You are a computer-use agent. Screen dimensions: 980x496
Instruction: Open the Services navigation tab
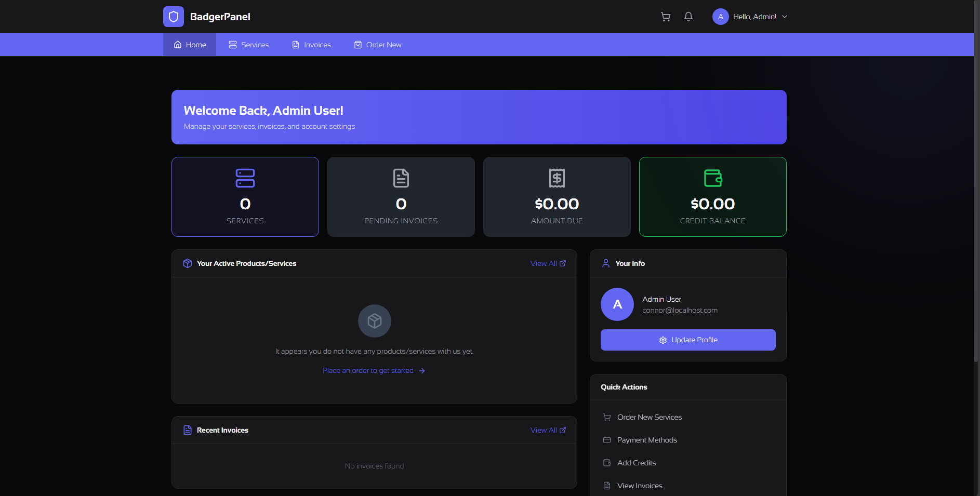pyautogui.click(x=249, y=45)
